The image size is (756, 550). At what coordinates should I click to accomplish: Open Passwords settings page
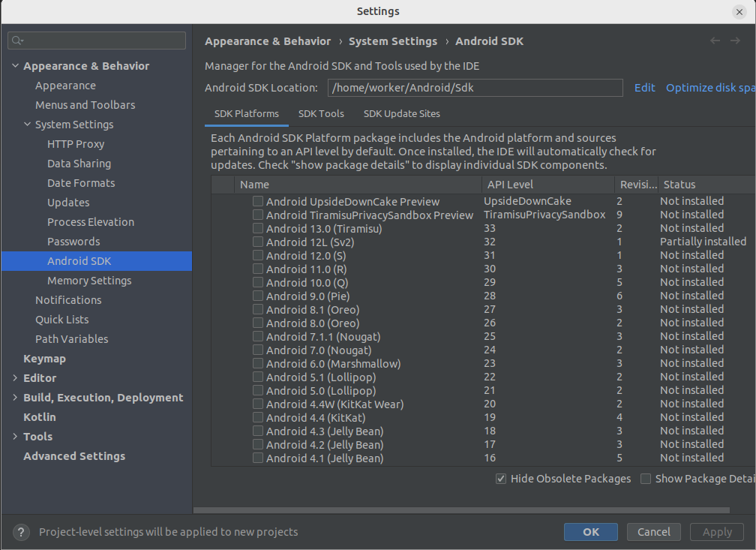pos(73,241)
